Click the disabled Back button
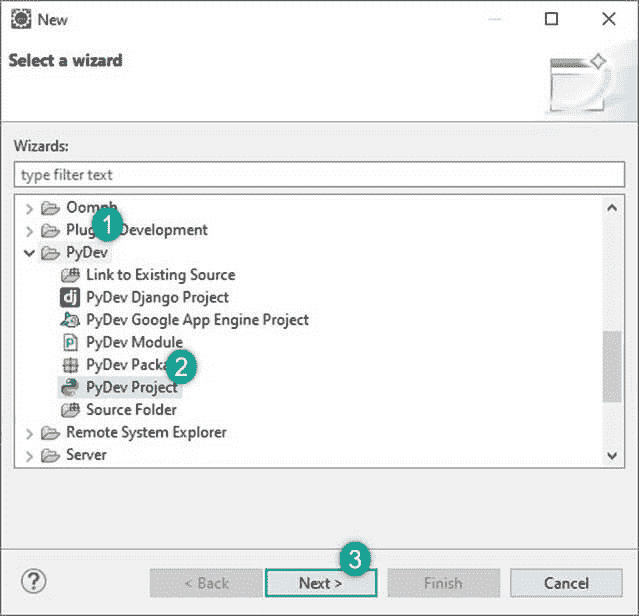 click(x=206, y=583)
